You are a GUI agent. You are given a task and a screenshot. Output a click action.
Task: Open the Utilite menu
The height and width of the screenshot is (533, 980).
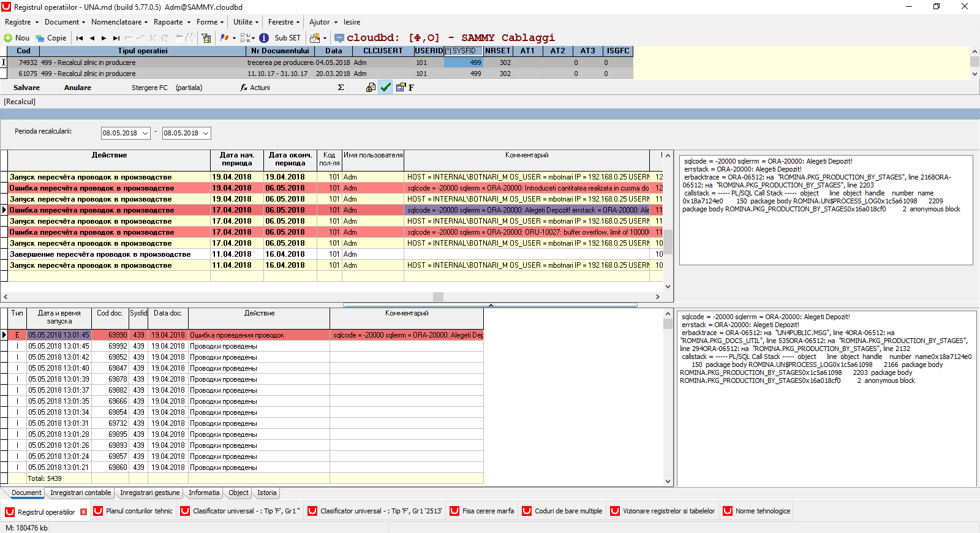pos(246,22)
